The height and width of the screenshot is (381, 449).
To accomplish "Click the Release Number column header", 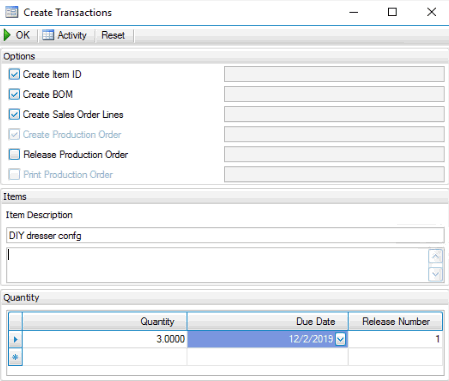I will 396,321.
